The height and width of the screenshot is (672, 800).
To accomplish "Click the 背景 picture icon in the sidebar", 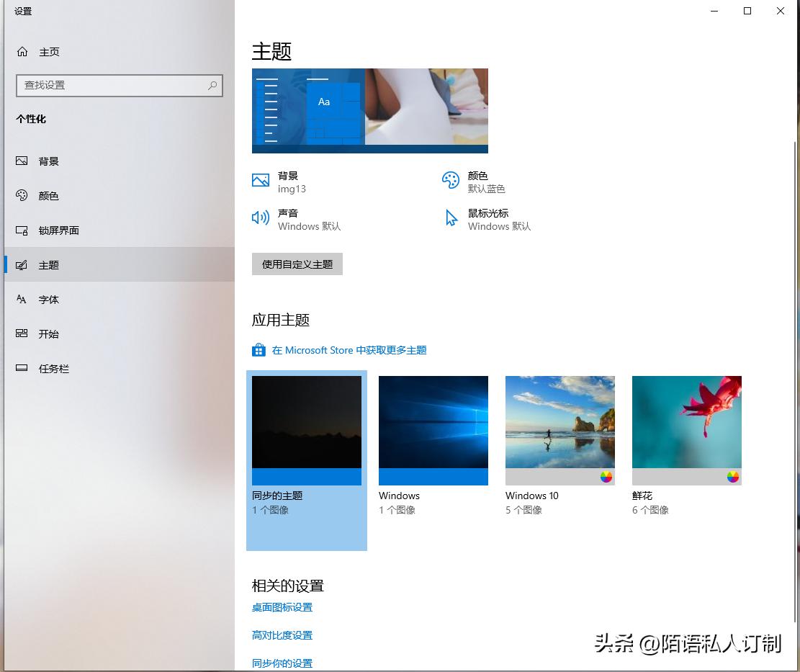I will pos(23,161).
